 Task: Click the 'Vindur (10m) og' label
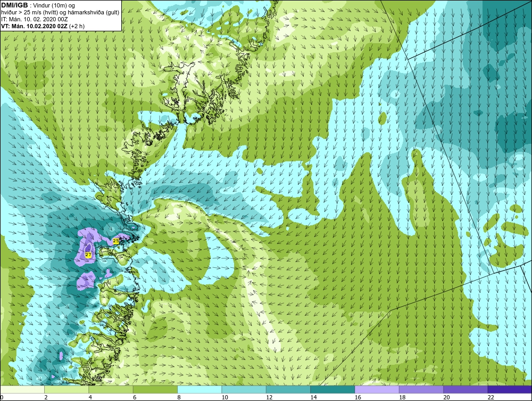[x=55, y=6]
